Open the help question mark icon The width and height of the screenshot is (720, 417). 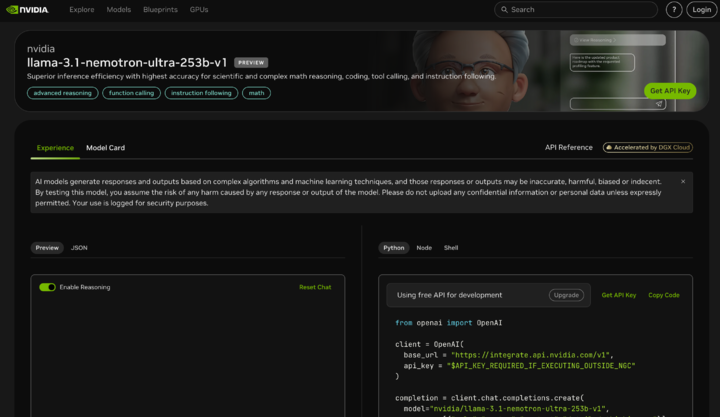pyautogui.click(x=674, y=10)
